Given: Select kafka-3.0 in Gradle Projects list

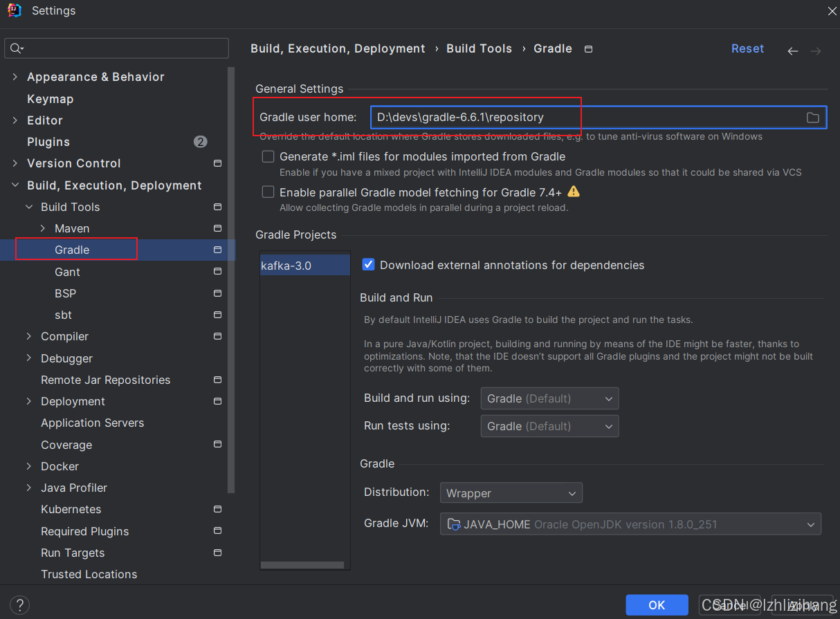Looking at the screenshot, I should pos(305,265).
